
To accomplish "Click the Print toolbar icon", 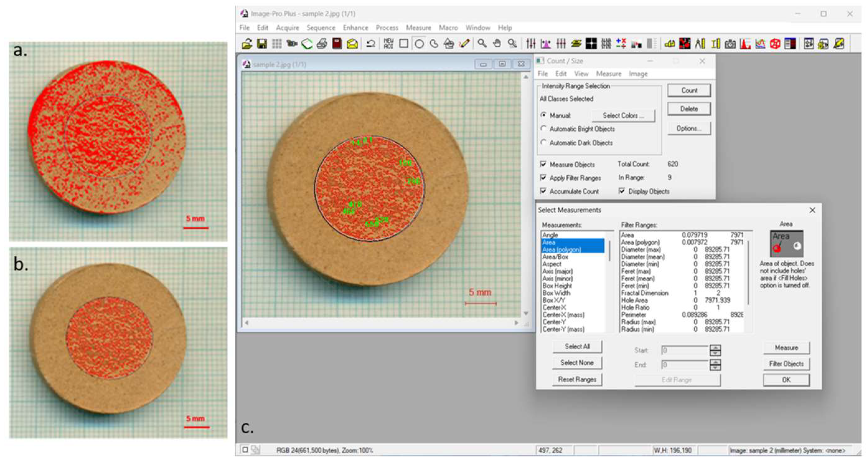I will tap(322, 44).
